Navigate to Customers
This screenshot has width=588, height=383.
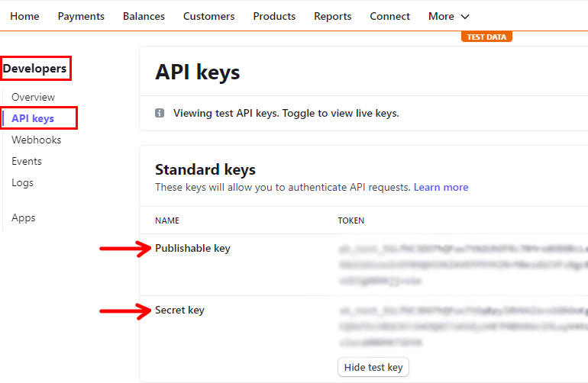click(x=208, y=16)
